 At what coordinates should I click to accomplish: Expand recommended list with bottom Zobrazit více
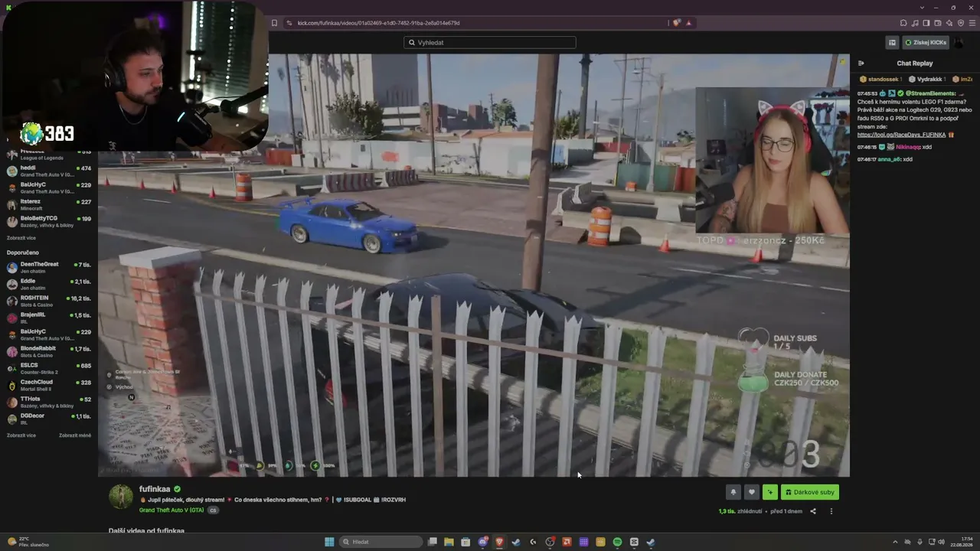point(21,435)
